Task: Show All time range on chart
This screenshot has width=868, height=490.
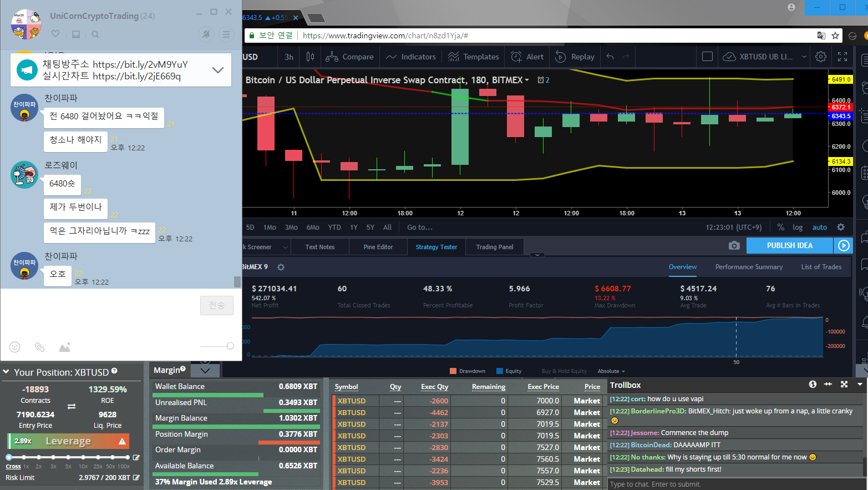Action: click(x=387, y=227)
